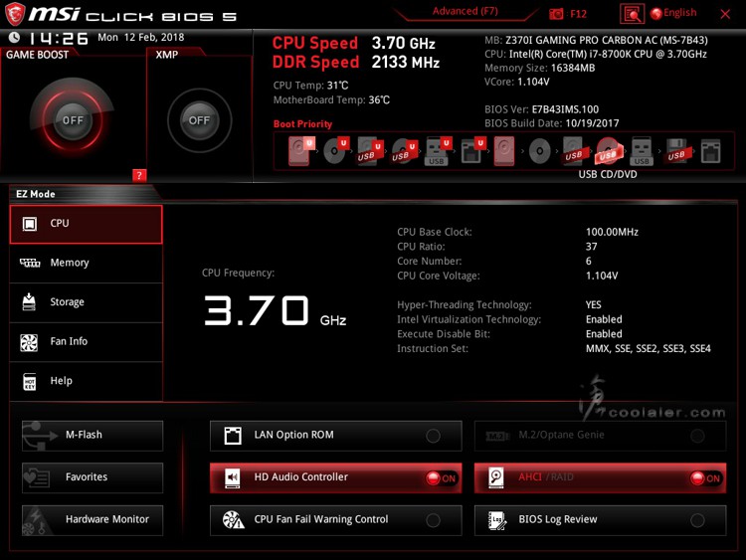Select the UEFI USB hard disk boot icon

(370, 151)
